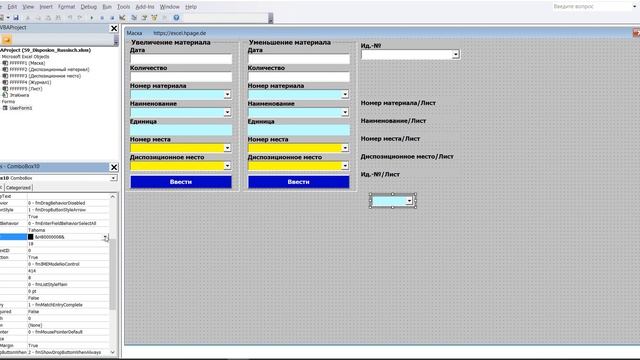Image resolution: width=640 pixels, height=360 pixels.
Task: Click the Ид.-№/Лист label on the form
Action: coord(380,174)
